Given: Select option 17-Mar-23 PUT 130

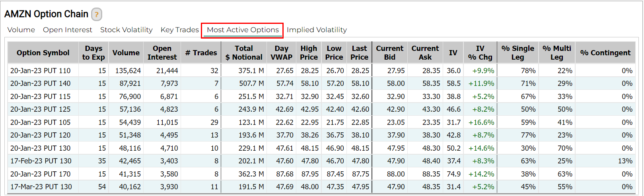Looking at the screenshot, I should click(41, 186).
